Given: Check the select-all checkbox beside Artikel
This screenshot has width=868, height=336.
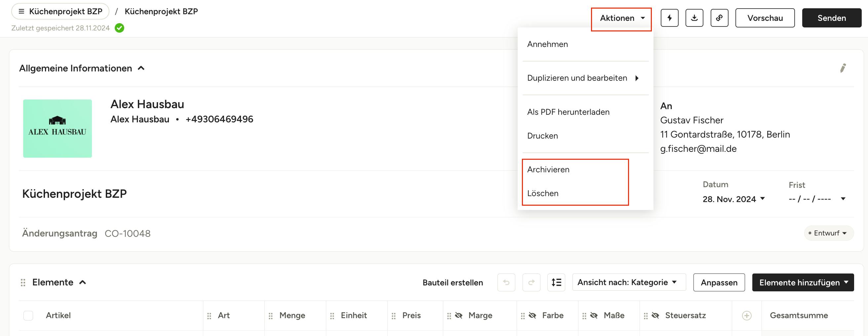Looking at the screenshot, I should (28, 316).
